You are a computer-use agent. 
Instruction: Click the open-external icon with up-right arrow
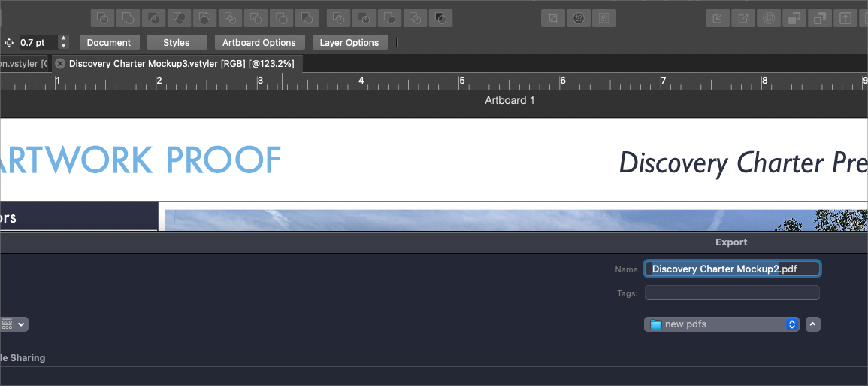pos(743,18)
